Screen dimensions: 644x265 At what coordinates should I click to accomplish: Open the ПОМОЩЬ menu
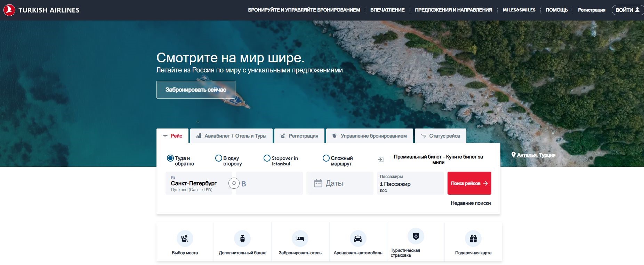(x=557, y=10)
